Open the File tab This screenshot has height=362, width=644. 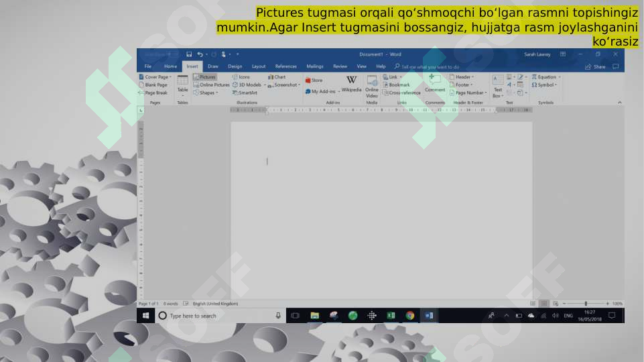tap(148, 66)
